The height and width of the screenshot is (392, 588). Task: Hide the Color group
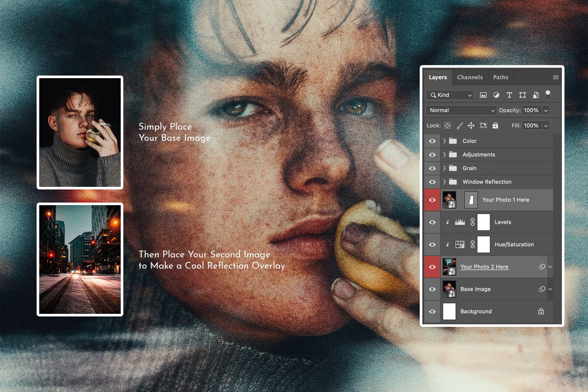432,141
